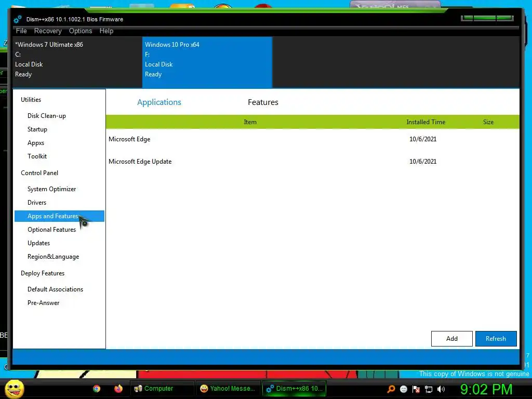
Task: Open Pre-Answer in sidebar
Action: [x=44, y=303]
